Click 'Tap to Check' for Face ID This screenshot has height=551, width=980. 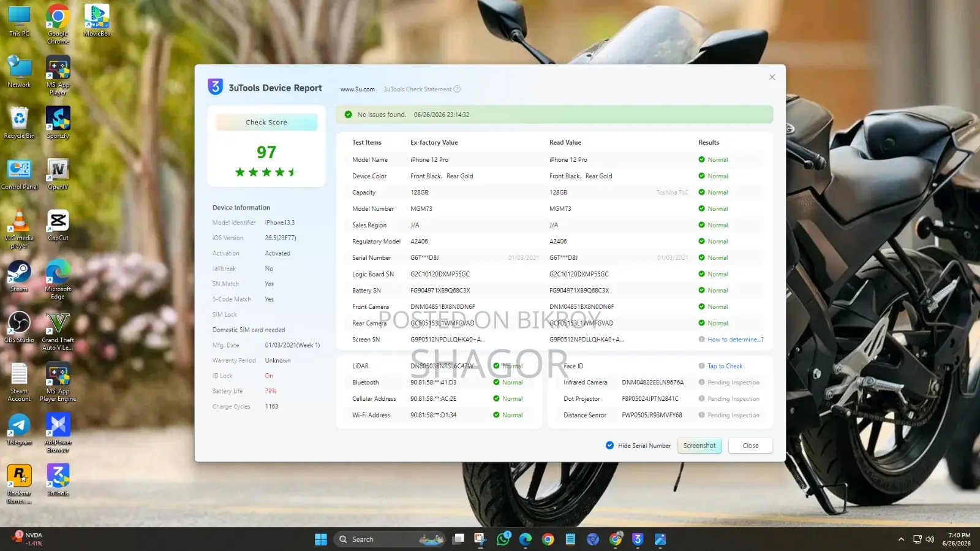pos(725,366)
